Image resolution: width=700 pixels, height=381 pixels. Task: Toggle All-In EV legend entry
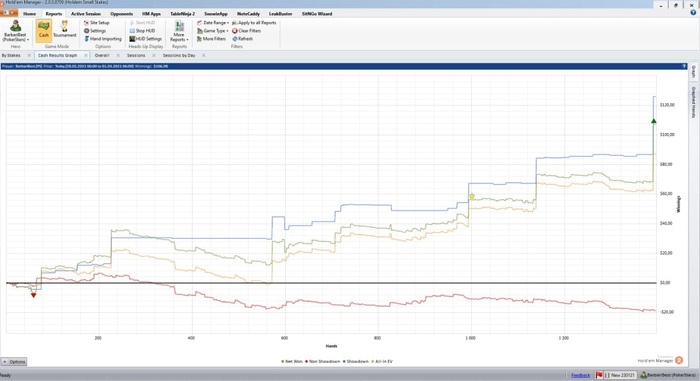click(382, 361)
